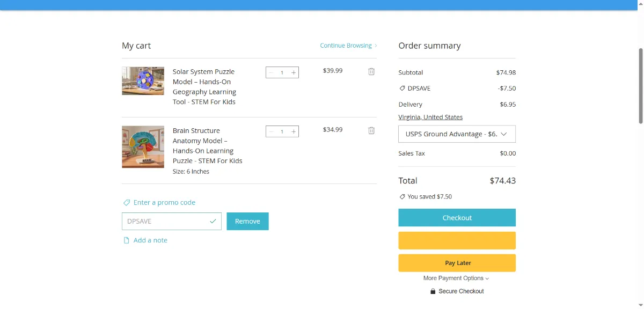Select the Order summary heading
The width and height of the screenshot is (644, 309).
coord(429,46)
